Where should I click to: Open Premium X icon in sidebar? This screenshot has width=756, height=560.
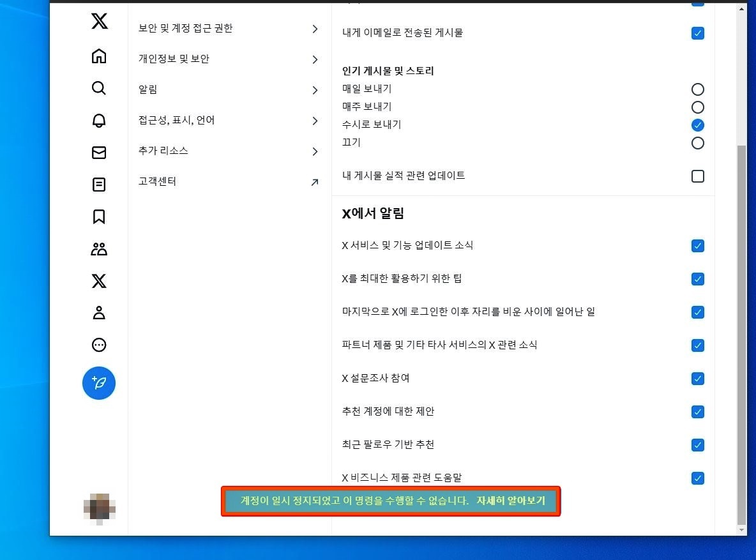coord(99,281)
